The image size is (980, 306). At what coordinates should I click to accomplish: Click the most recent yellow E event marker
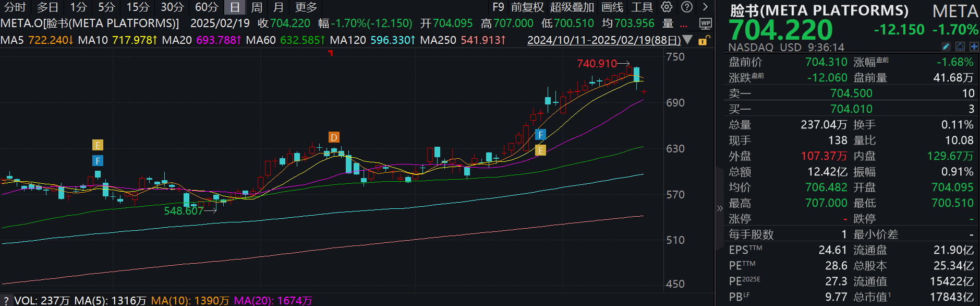(x=540, y=150)
